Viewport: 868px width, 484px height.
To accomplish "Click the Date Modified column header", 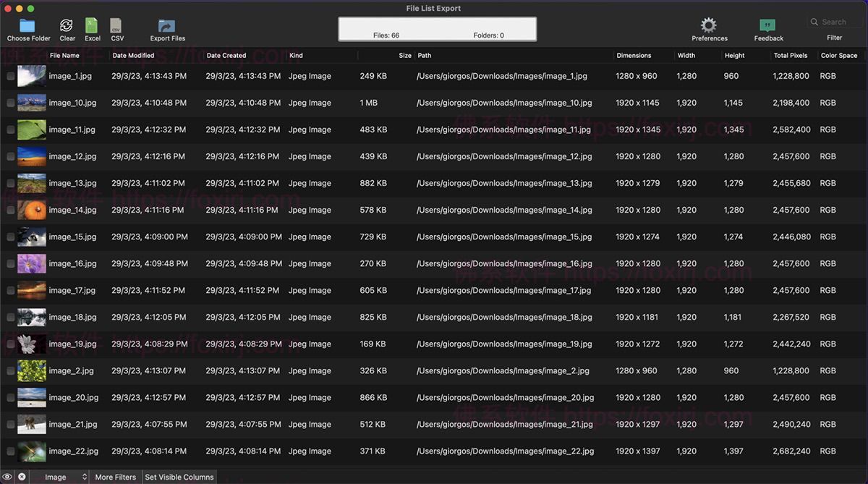I will tap(133, 55).
